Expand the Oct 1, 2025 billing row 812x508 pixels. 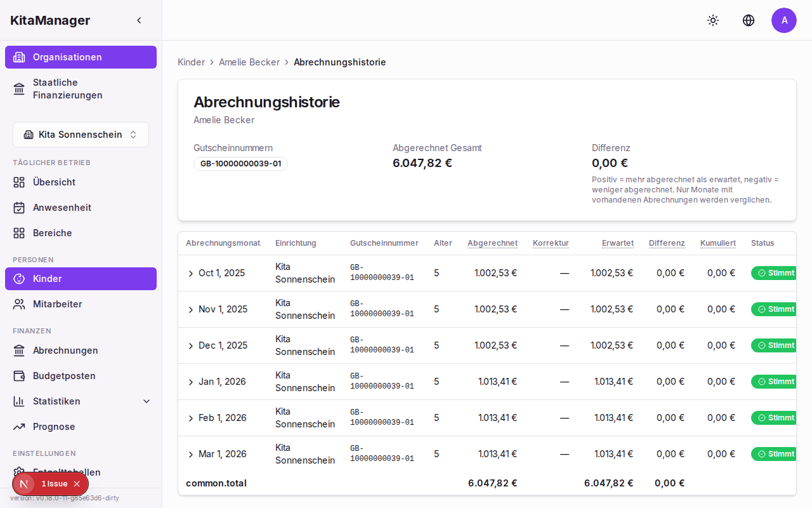point(190,273)
